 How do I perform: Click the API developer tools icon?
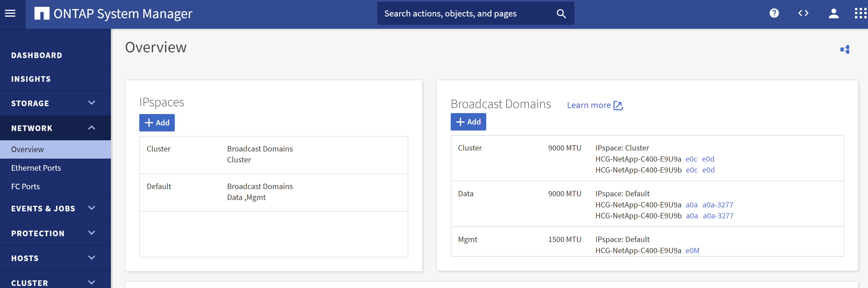coord(803,13)
